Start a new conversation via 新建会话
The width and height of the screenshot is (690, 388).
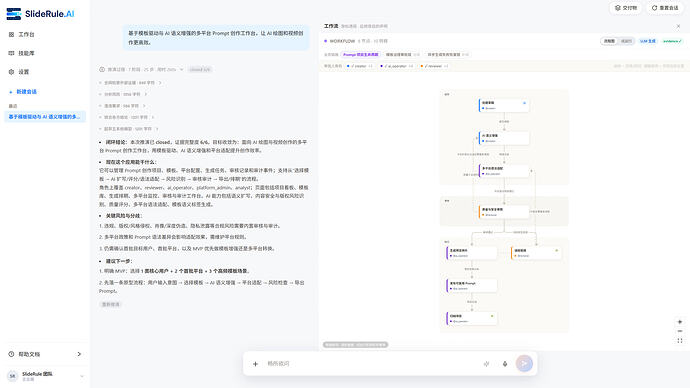click(23, 92)
